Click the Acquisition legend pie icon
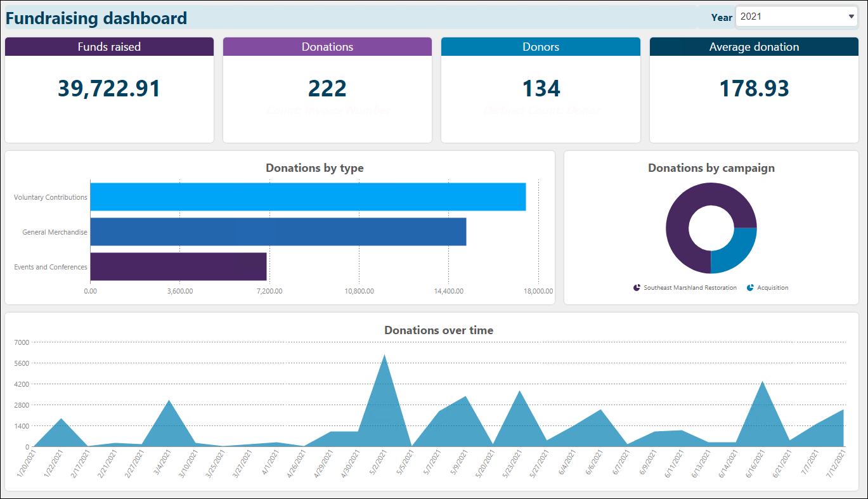The width and height of the screenshot is (868, 499). tap(751, 288)
